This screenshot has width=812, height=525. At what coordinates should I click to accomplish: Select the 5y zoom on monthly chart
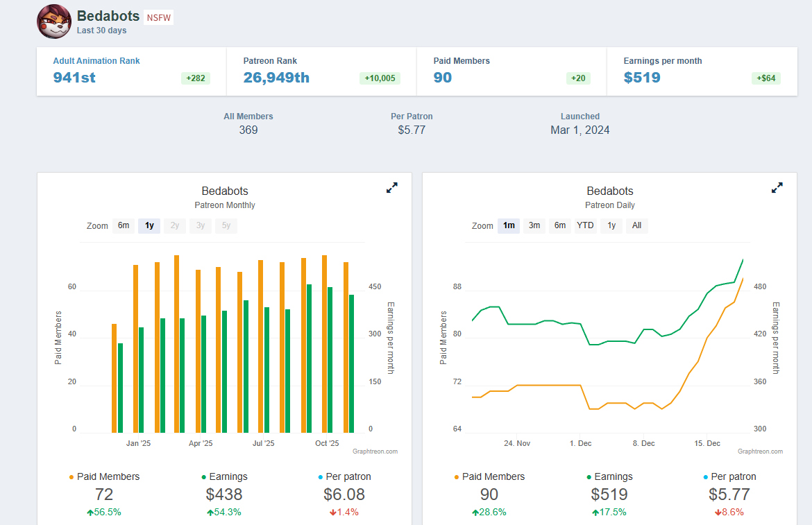[x=226, y=225]
